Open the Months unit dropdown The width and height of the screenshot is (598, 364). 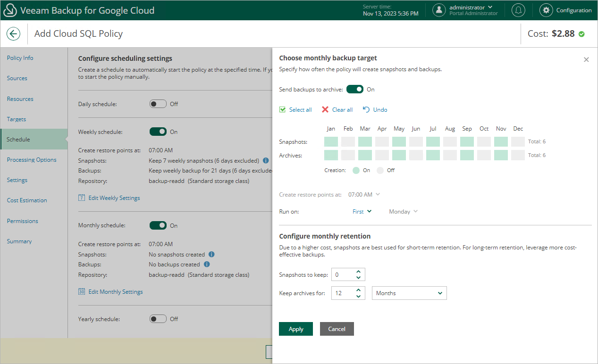(409, 293)
